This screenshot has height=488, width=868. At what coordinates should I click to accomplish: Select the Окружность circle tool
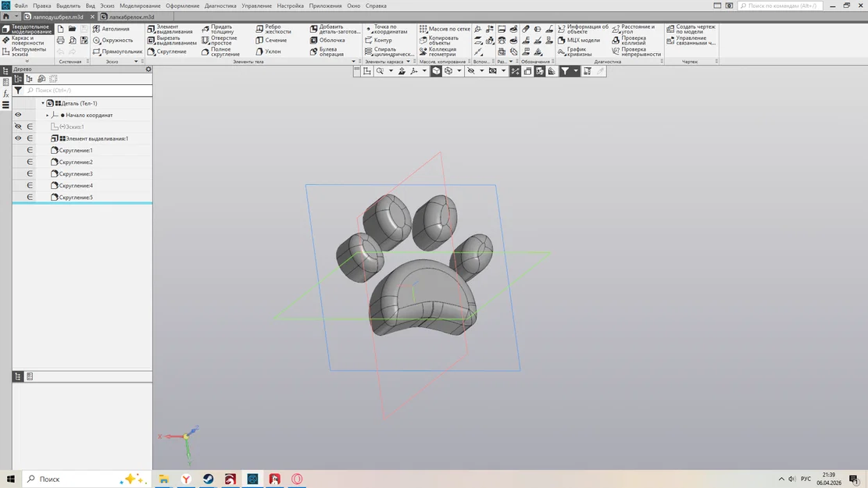[113, 41]
